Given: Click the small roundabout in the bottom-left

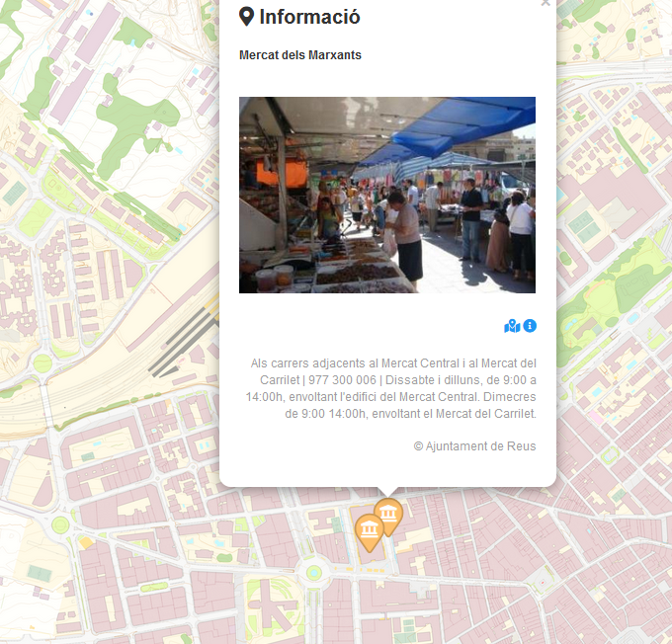Looking at the screenshot, I should point(60,524).
